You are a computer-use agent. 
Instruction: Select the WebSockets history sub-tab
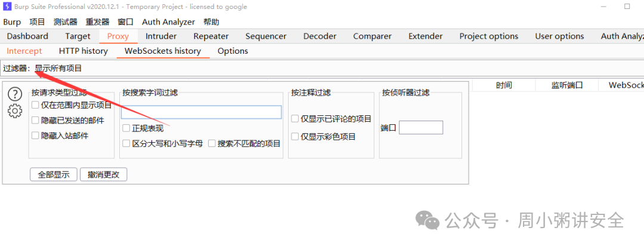click(163, 51)
